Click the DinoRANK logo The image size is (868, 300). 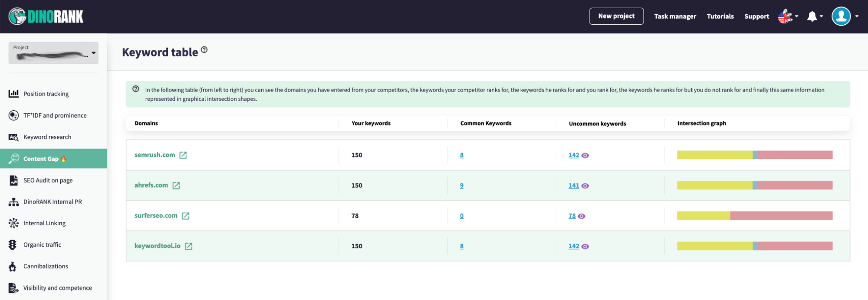(46, 16)
